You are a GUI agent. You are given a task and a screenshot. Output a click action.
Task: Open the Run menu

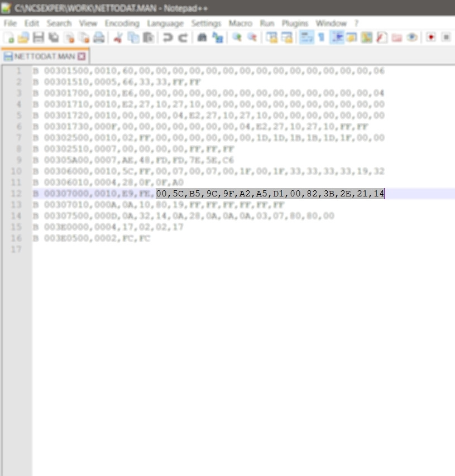tap(267, 23)
